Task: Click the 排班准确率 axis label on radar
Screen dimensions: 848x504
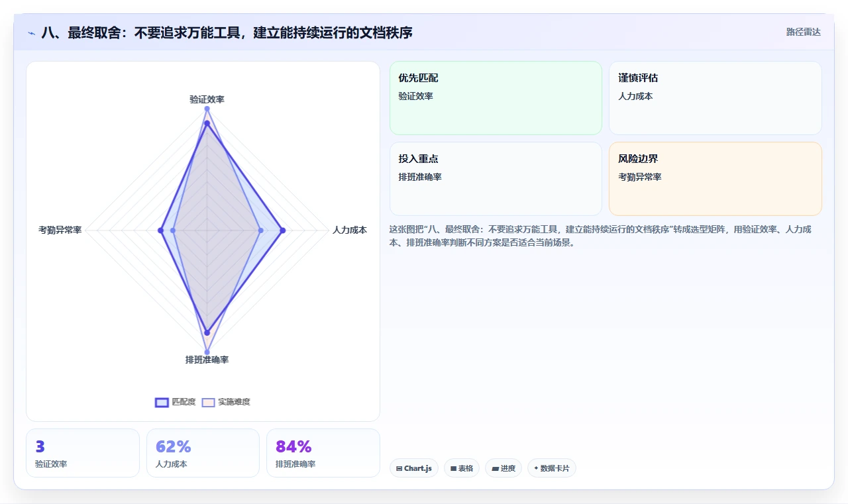Action: tap(207, 360)
